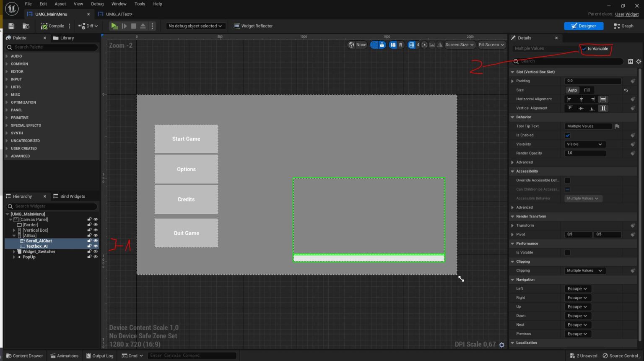Click the Fill size option in Slot settings
The width and height of the screenshot is (644, 361).
tap(587, 90)
